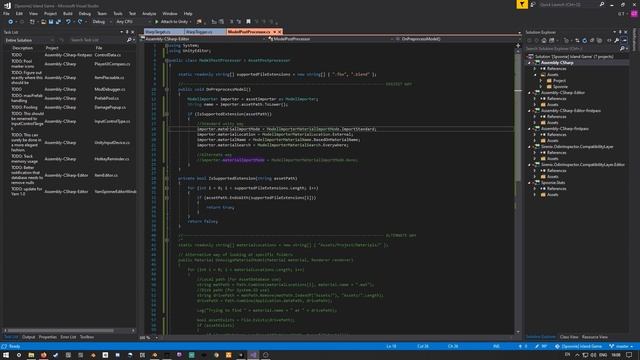Expand the Project folder under Assets
This screenshot has width=640, height=360.
point(541,81)
